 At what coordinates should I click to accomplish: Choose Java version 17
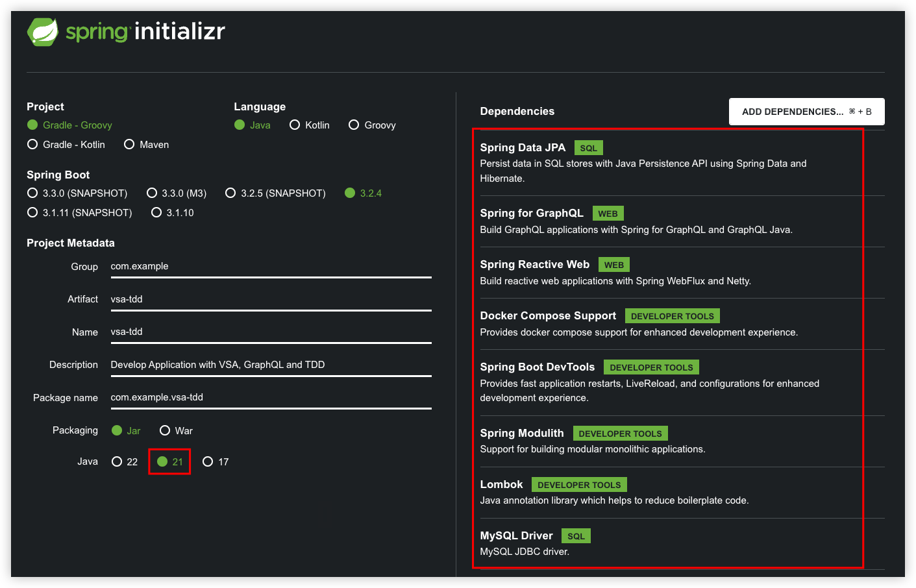[216, 462]
